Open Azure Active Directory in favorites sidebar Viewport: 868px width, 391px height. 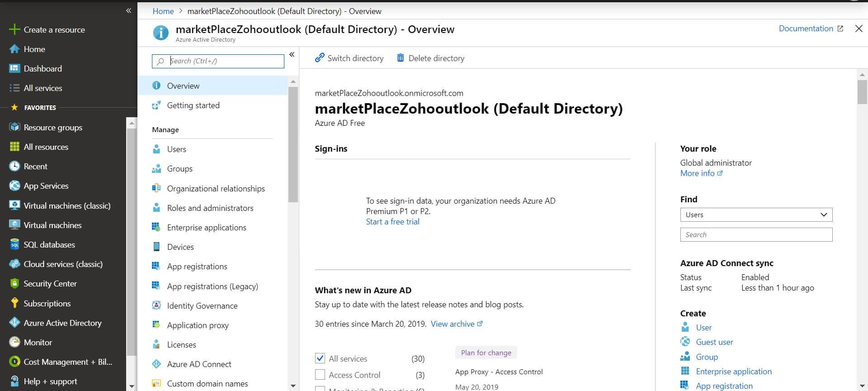point(62,323)
